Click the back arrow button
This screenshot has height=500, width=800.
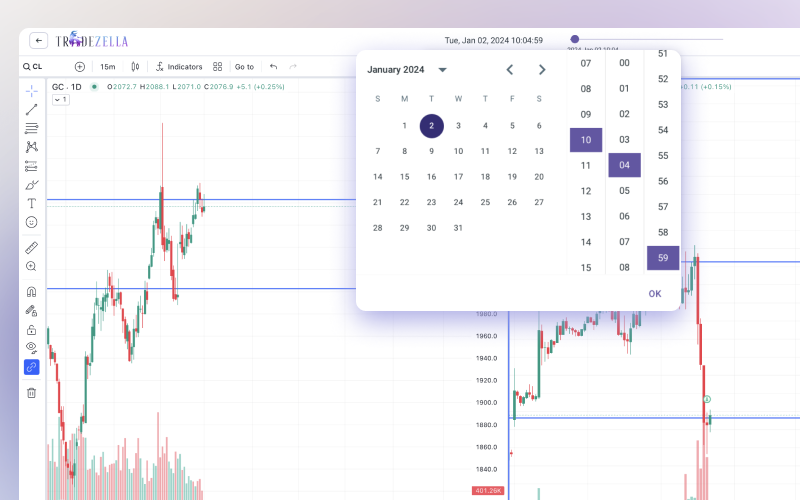point(39,41)
